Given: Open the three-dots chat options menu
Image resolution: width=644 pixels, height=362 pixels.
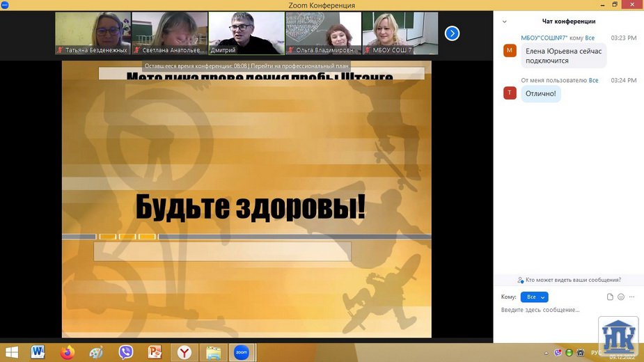Looking at the screenshot, I should [x=632, y=297].
